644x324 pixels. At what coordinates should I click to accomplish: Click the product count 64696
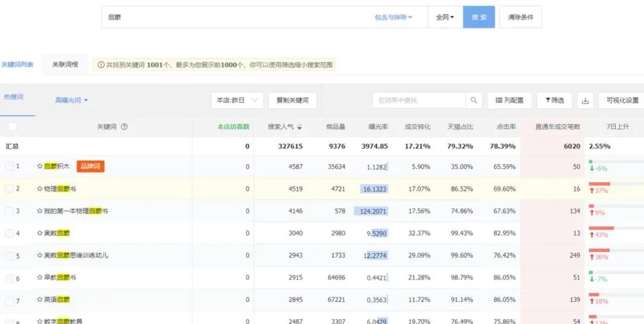pyautogui.click(x=336, y=278)
